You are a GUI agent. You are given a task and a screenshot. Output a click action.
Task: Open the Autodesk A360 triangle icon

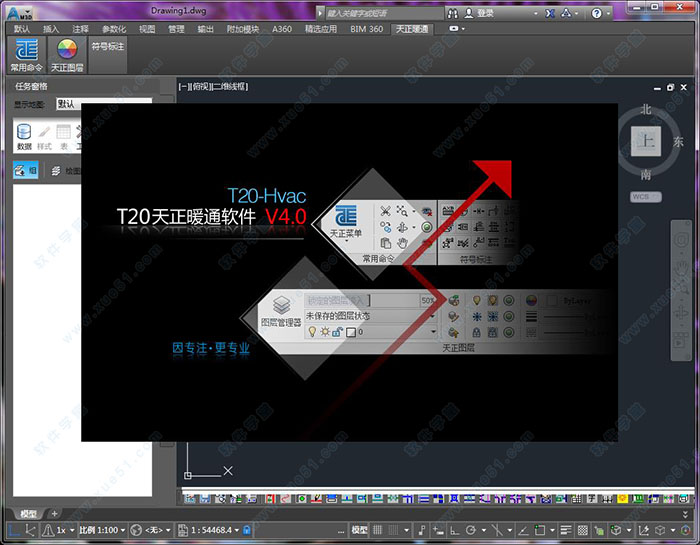(x=566, y=13)
